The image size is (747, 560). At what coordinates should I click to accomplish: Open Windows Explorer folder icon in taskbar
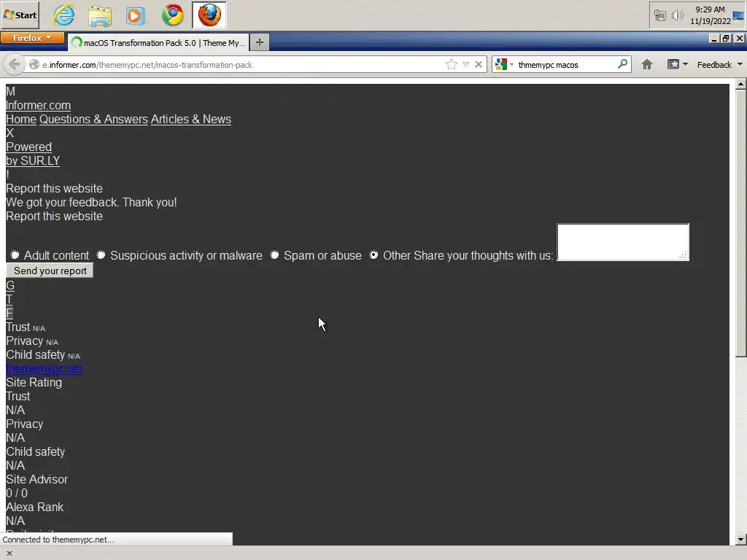pos(100,15)
